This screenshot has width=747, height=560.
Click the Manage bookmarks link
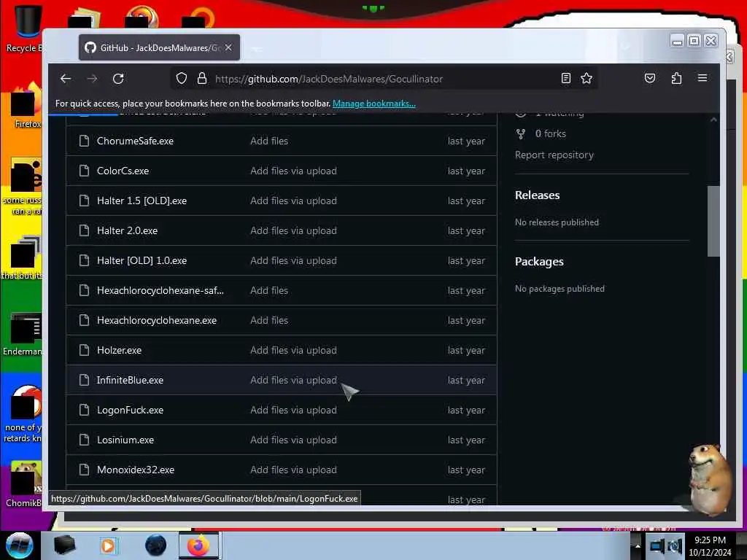[x=374, y=104]
